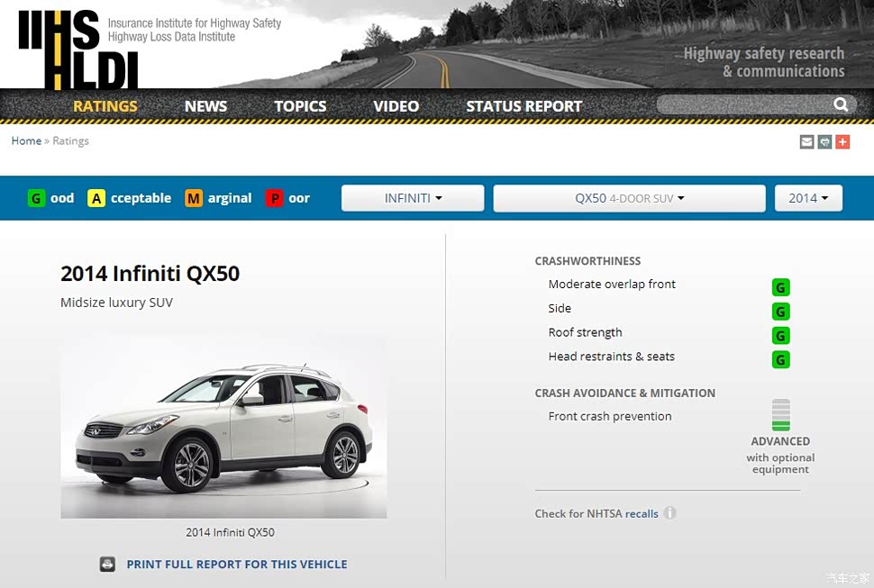Click the Front crash prevention rating meter
874x588 pixels.
tap(780, 415)
